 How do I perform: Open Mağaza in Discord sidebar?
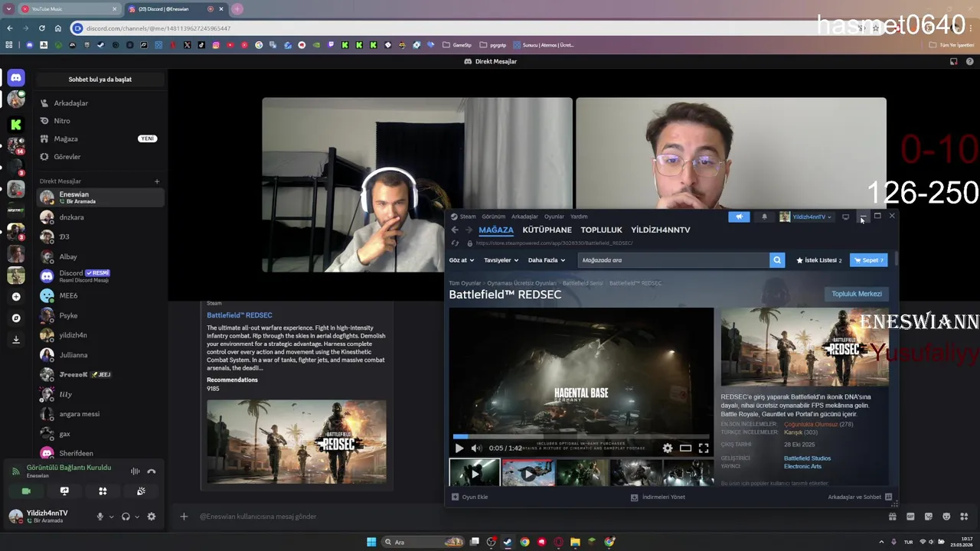(x=100, y=139)
